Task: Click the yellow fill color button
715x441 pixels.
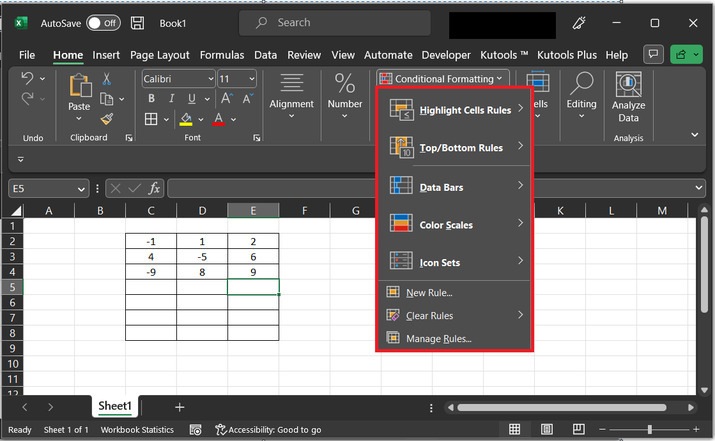Action: point(185,119)
